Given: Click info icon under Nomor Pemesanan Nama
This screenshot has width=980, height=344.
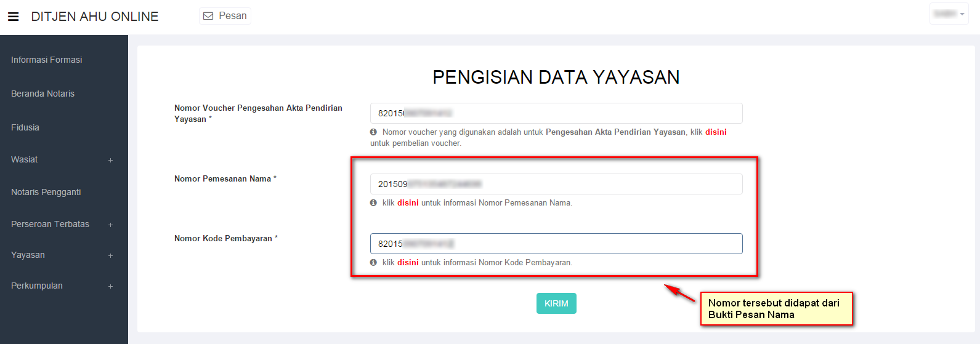Looking at the screenshot, I should click(373, 202).
